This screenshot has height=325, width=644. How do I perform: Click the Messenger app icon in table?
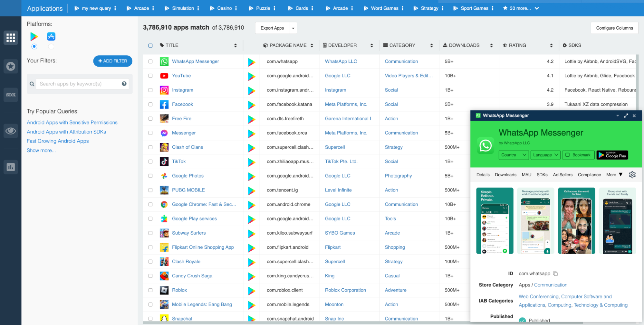[164, 133]
